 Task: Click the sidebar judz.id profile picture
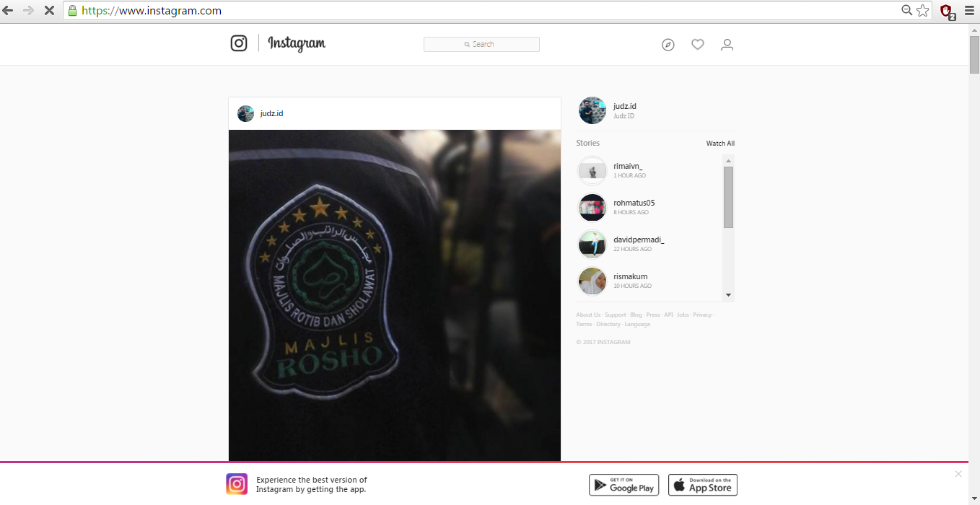(592, 110)
